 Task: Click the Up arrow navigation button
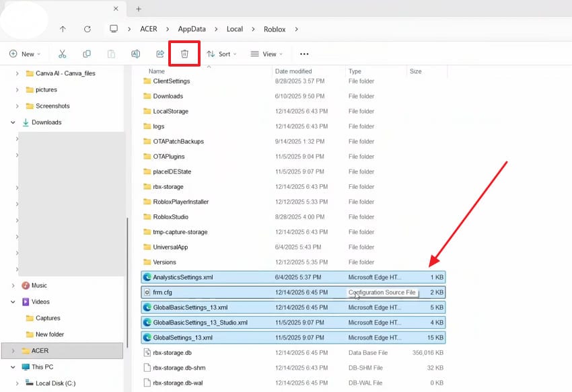(63, 29)
